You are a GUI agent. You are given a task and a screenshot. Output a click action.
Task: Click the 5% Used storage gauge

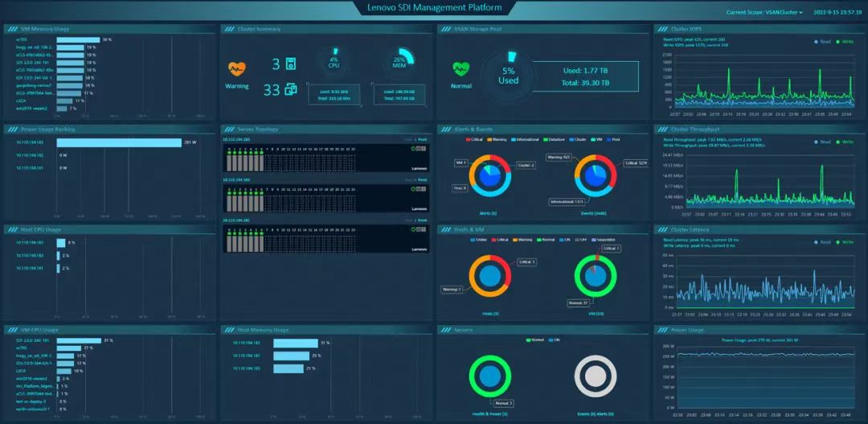click(x=508, y=76)
